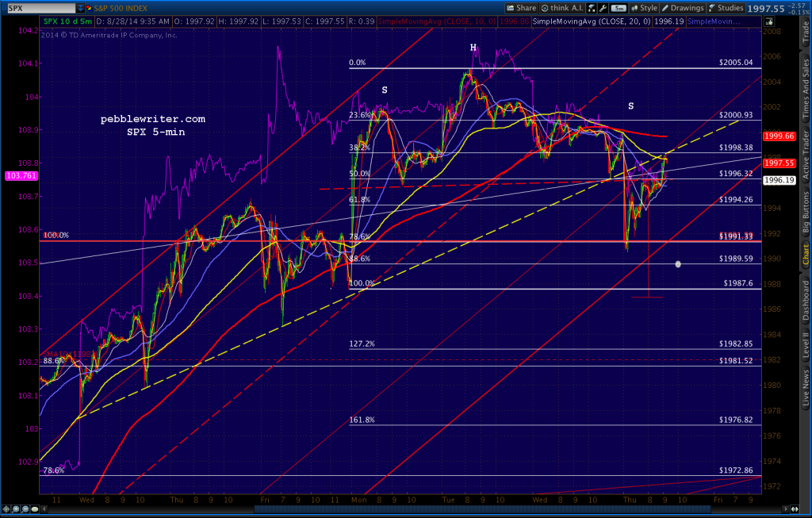Viewport: 812px width, 518px height.
Task: Click the 127.2% Fibonacci extension label
Action: [362, 343]
